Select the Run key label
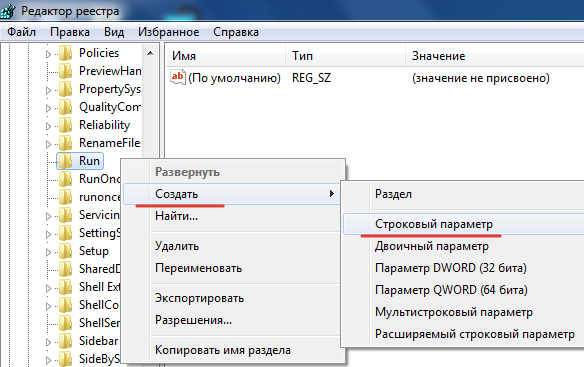Viewport: 584px width, 367px height. coord(89,161)
